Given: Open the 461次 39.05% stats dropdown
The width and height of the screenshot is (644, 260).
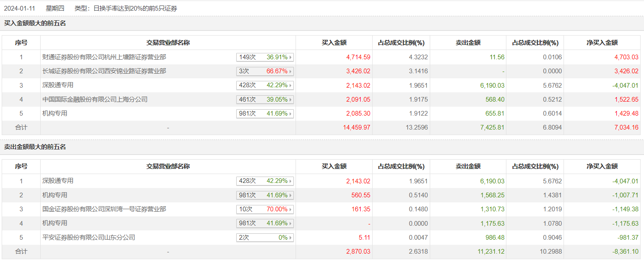Looking at the screenshot, I should click(x=265, y=100).
